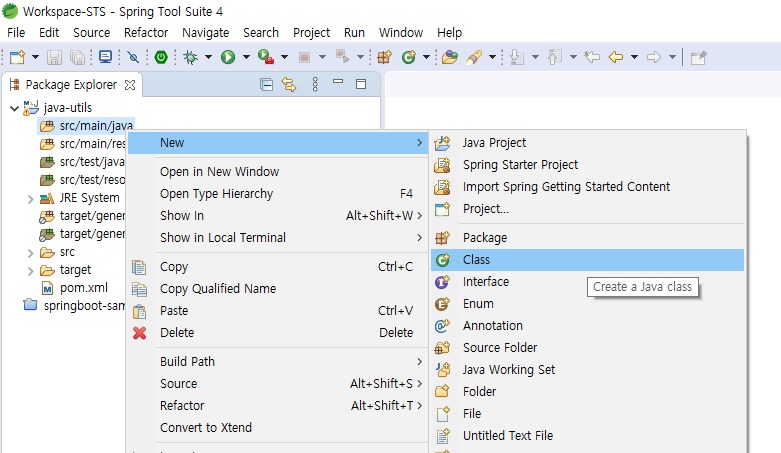
Task: Select Class in the New submenu
Action: click(587, 260)
